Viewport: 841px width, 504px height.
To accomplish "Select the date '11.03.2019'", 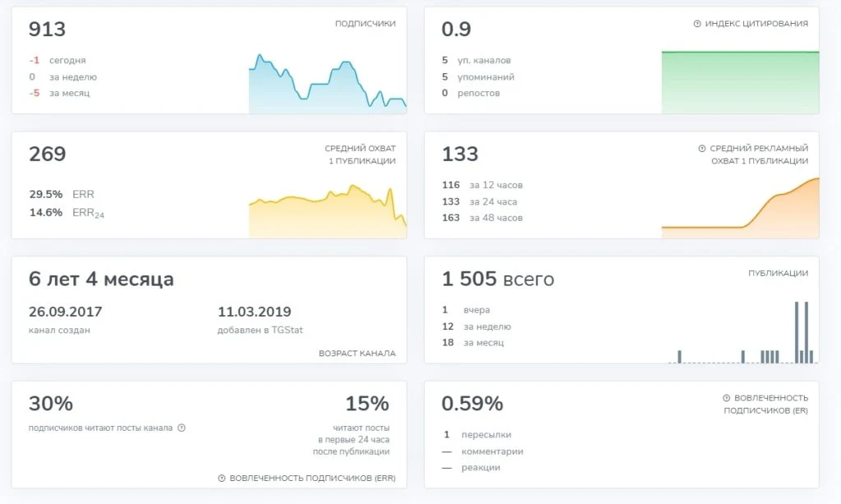I will tap(255, 312).
